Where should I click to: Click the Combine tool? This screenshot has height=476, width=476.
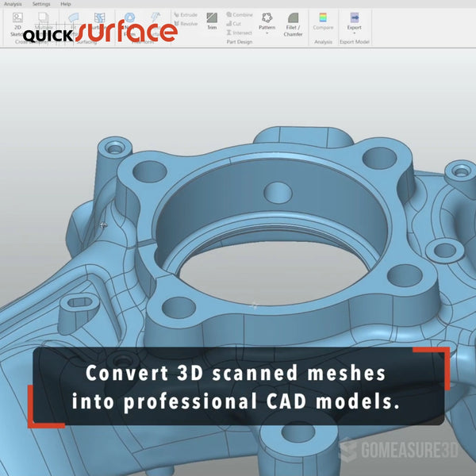240,14
